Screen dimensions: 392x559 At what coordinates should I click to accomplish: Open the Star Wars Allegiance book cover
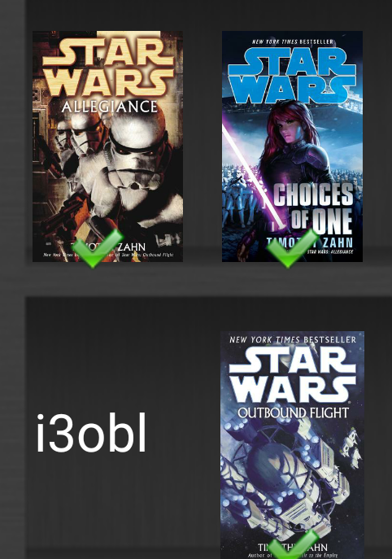pos(107,146)
